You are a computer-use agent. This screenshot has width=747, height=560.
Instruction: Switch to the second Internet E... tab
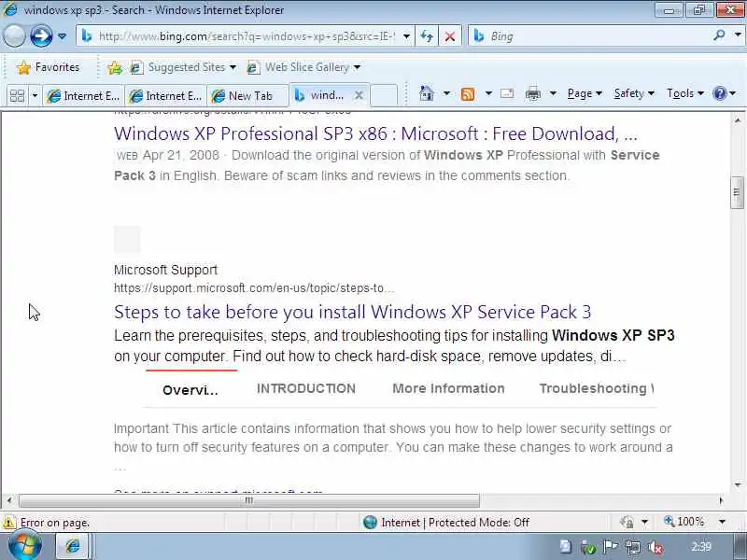pos(165,96)
